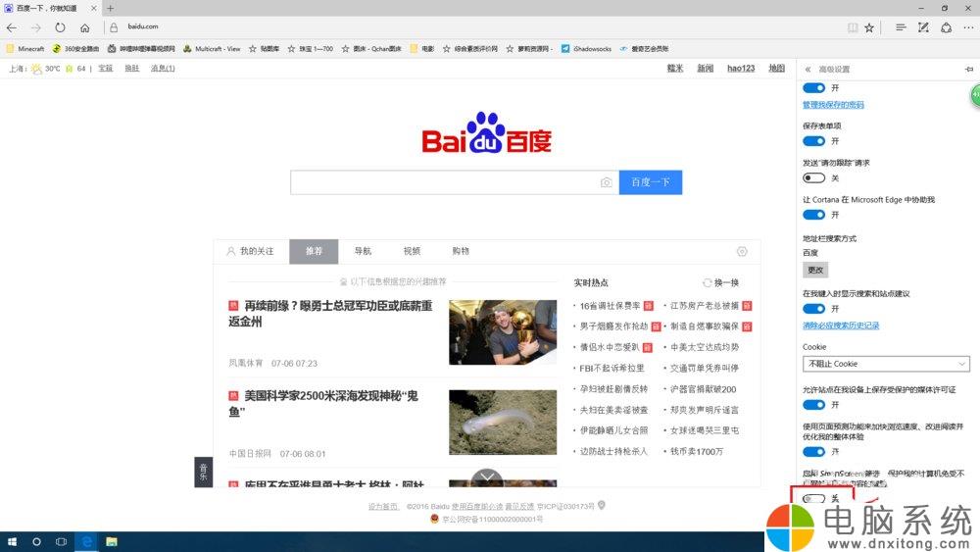This screenshot has height=552, width=980.
Task: Enable the Do Not Track request switch
Action: pos(813,177)
